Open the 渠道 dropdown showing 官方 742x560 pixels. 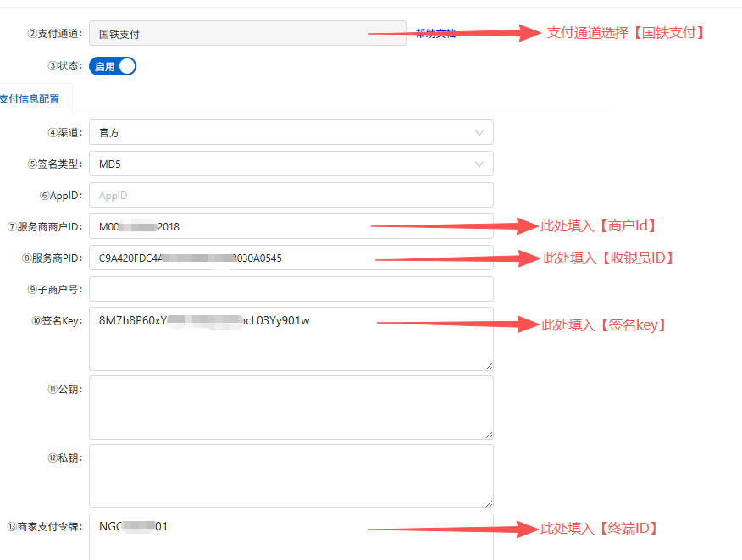291,132
